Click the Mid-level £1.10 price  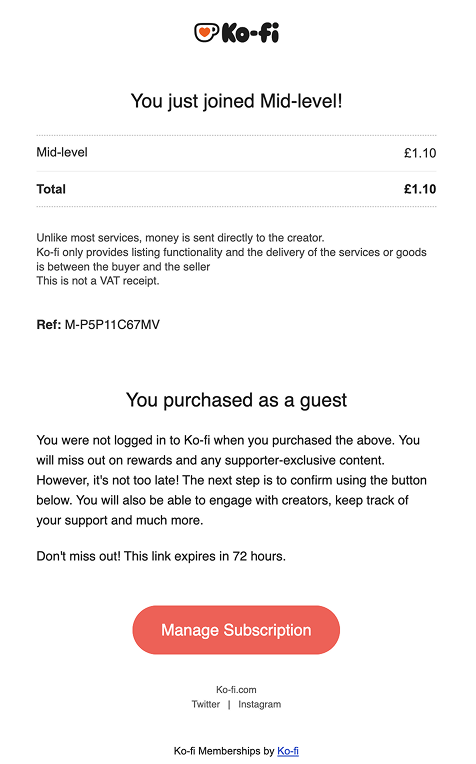tap(420, 153)
